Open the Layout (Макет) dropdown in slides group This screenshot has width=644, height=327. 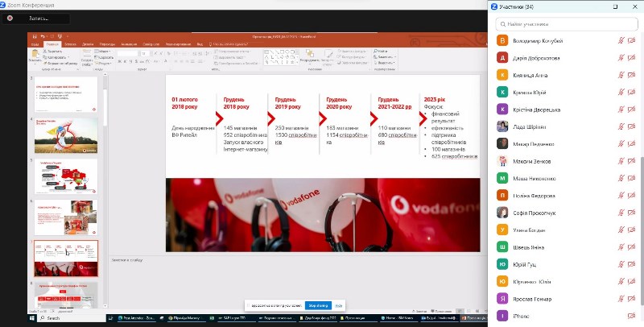pos(103,52)
